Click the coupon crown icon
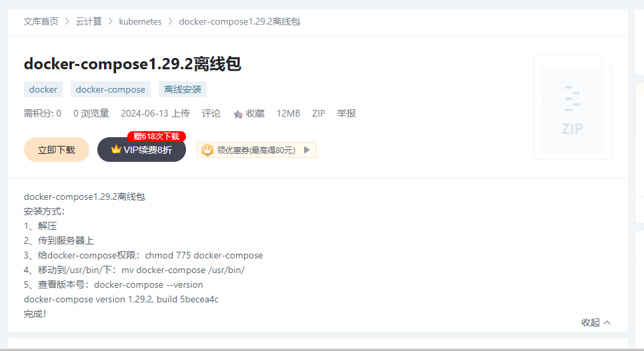Screen dimensions: 644x351 (207, 150)
